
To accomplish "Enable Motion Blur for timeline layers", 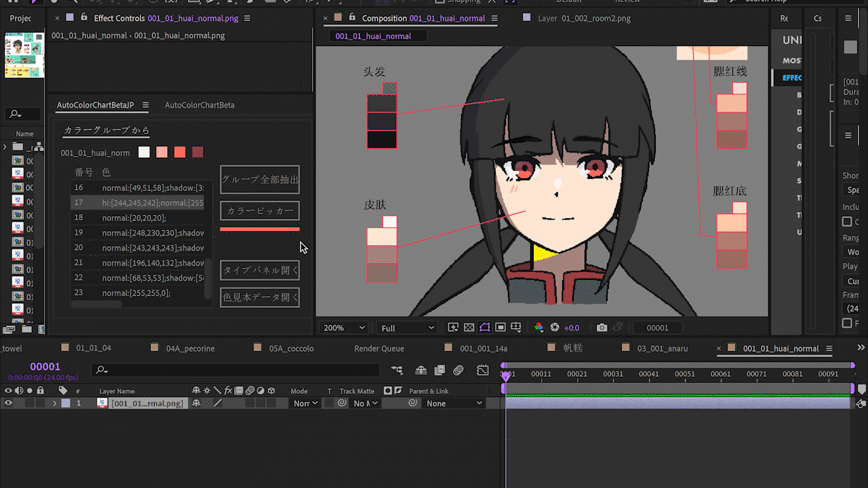I will [458, 370].
